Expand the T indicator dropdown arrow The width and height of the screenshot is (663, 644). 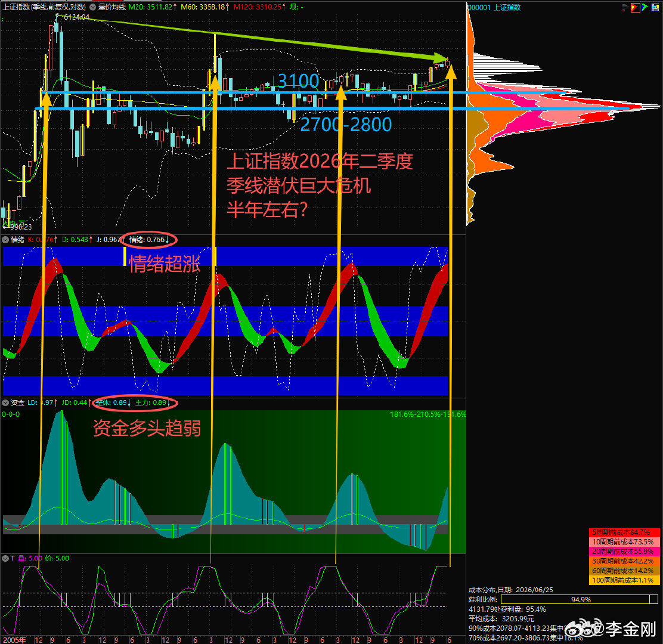[5, 558]
